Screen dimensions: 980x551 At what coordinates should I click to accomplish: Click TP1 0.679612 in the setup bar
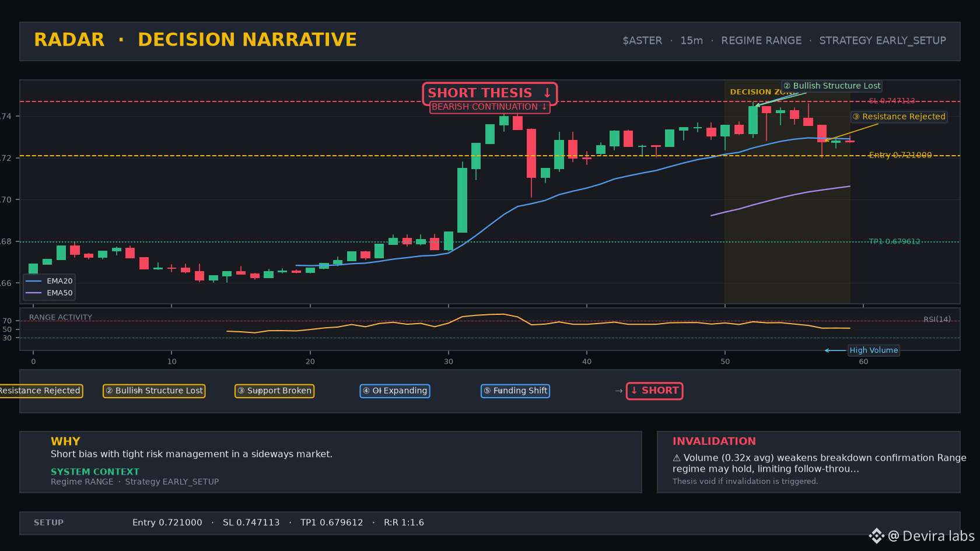tap(331, 522)
